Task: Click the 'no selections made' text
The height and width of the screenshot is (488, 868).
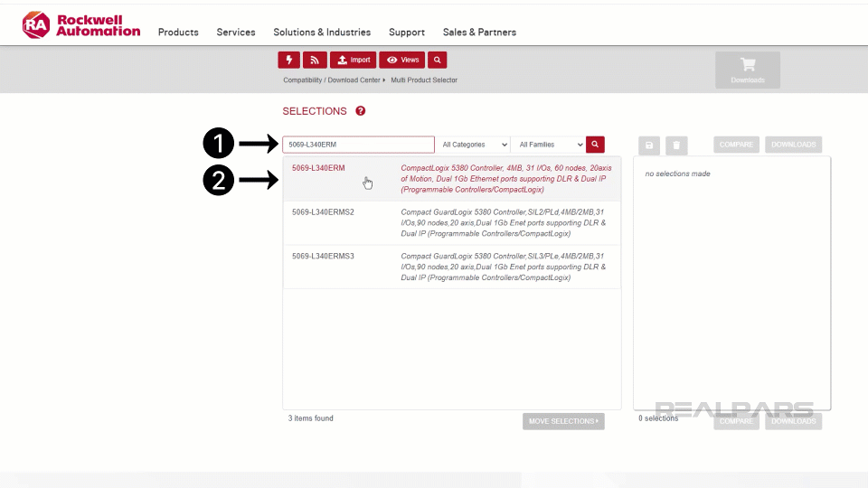Action: [677, 174]
